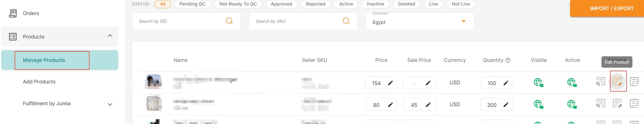Click the Quantity help question mark icon
This screenshot has height=124, width=644.
click(508, 60)
